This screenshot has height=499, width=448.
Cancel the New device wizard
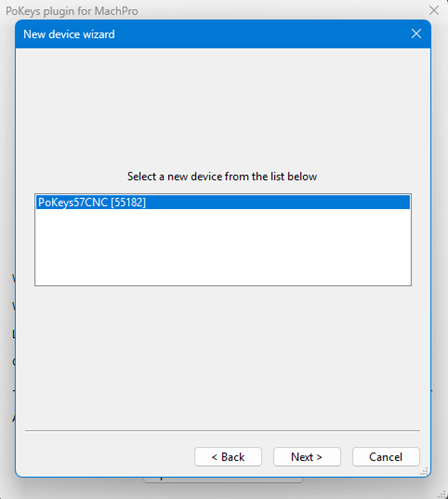386,457
